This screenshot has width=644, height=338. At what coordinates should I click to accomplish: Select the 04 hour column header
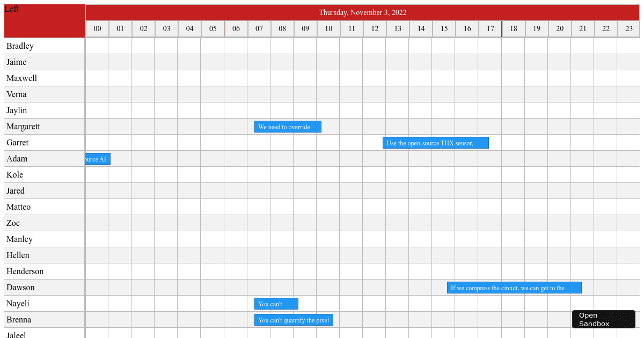click(x=189, y=29)
